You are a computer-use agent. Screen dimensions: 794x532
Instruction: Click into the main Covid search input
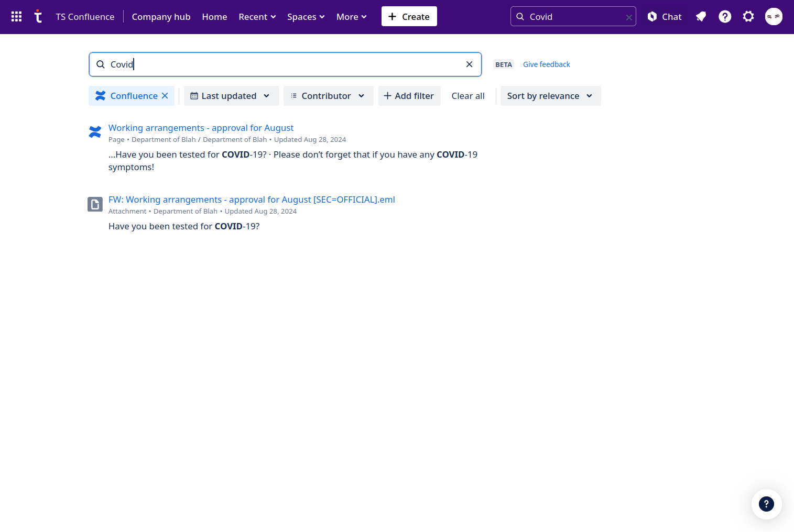coord(285,64)
